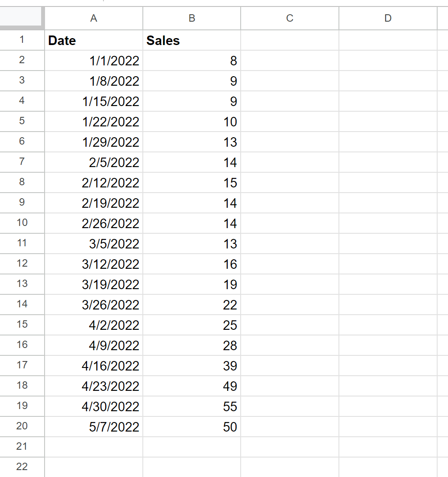Select empty cell C1 beside Sales
Viewport: 448px width, 477px height.
(x=290, y=40)
